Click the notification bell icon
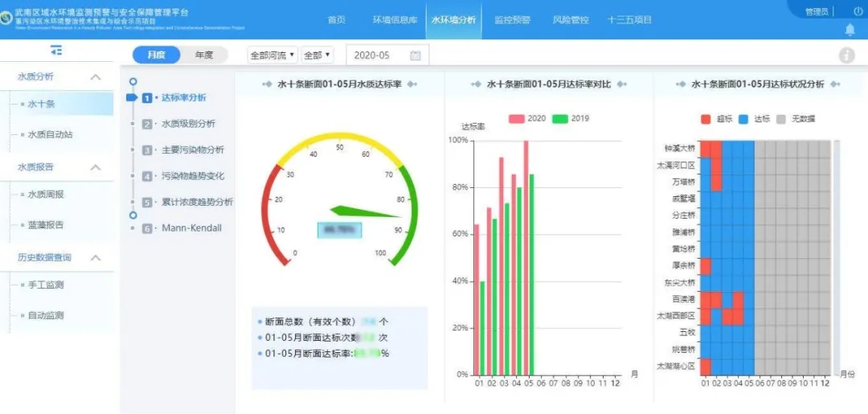The height and width of the screenshot is (414, 868). [850, 30]
